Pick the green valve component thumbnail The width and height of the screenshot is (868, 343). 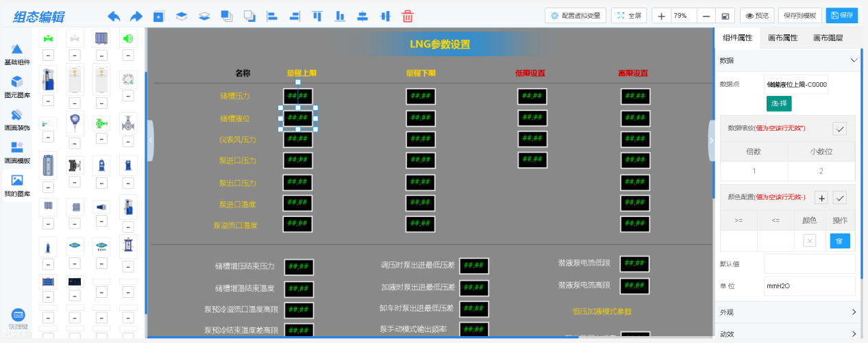(x=48, y=38)
